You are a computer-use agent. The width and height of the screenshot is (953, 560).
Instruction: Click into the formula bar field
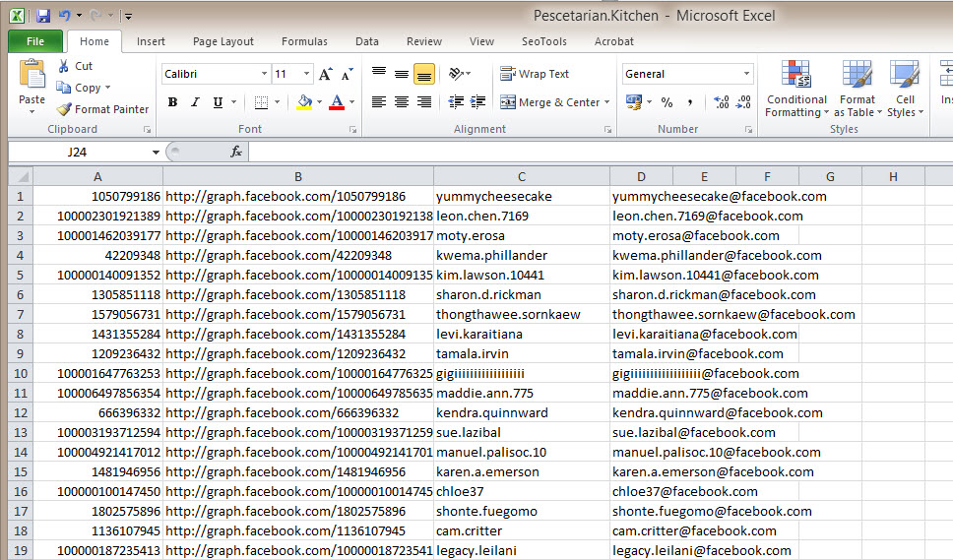601,152
